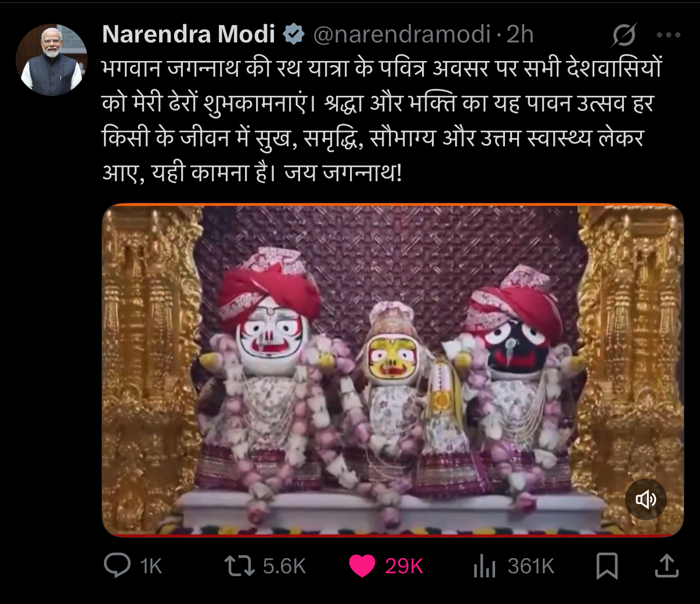700x604 pixels.
Task: Open the three-dot more options menu
Action: pos(668,35)
